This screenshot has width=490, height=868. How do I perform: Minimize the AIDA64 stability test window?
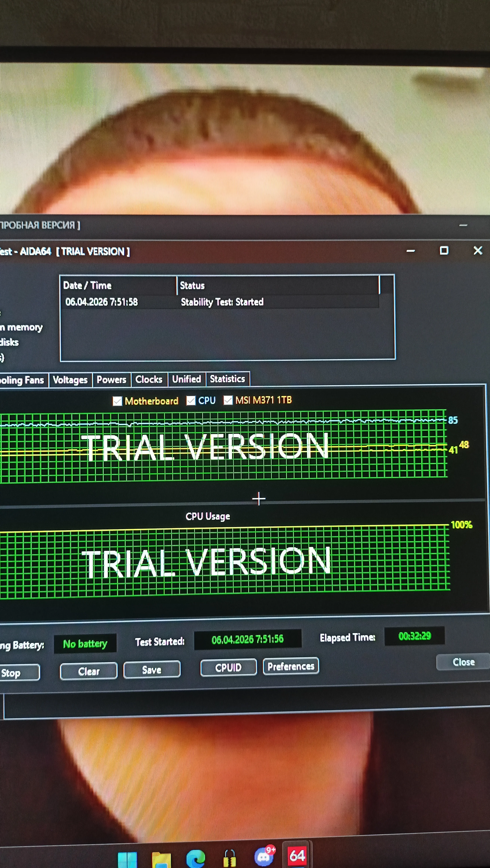click(x=410, y=251)
